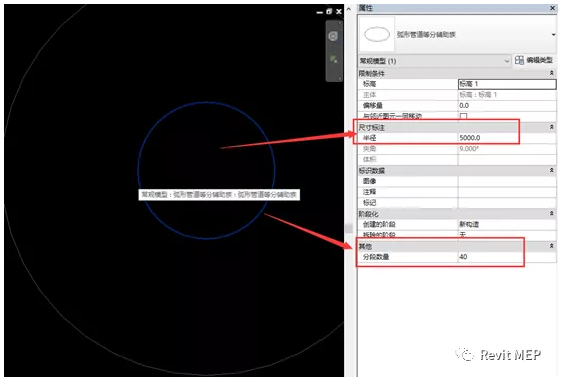This screenshot has width=573, height=382.
Task: Click the scroll up arrow beside the view
Action: pyautogui.click(x=349, y=9)
